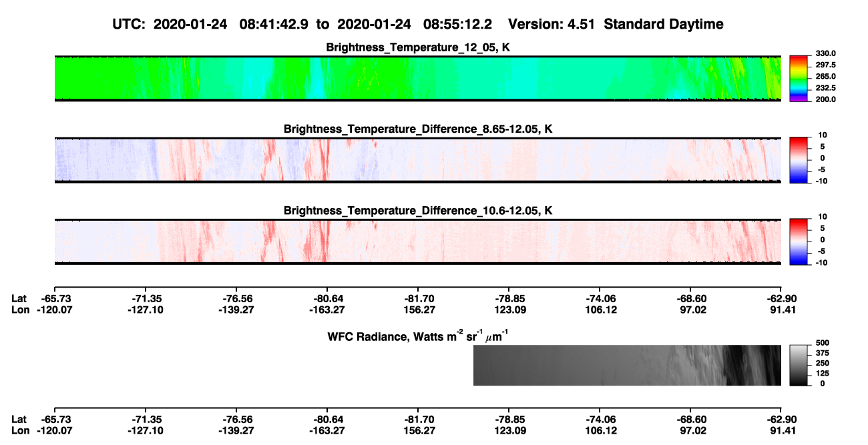The width and height of the screenshot is (868, 445).
Task: Click the 'Lon' label under the WFC Radiance panel
Action: (x=20, y=430)
